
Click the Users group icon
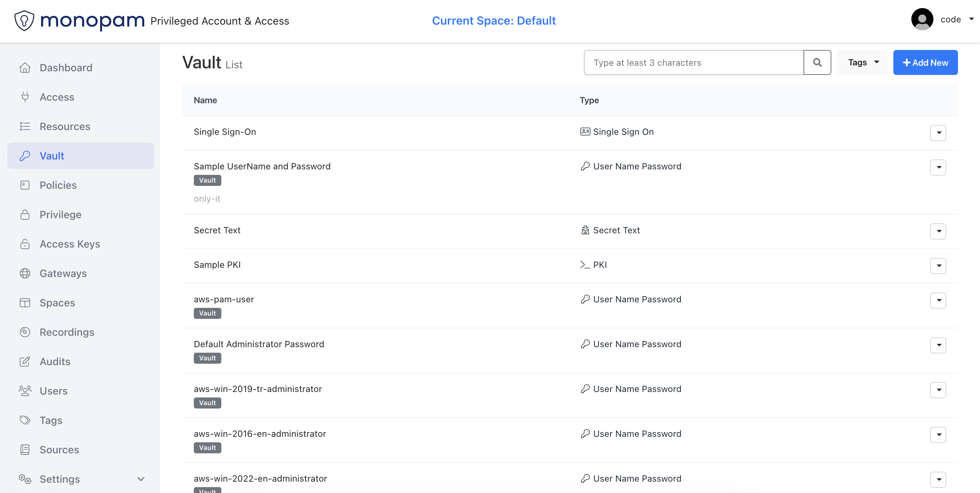[x=25, y=391]
